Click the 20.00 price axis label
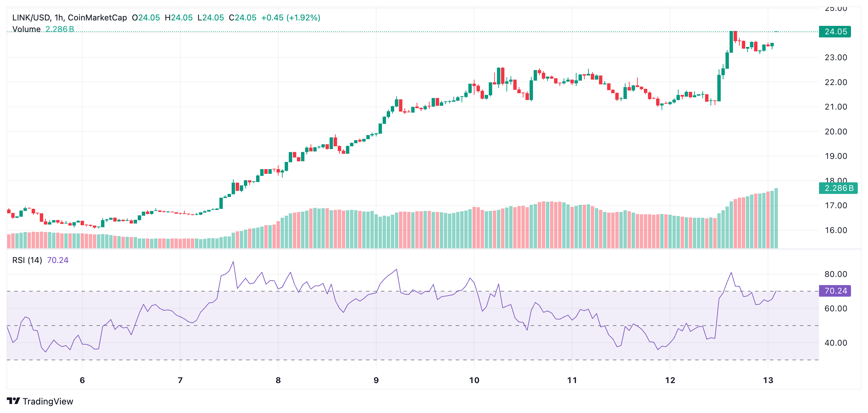This screenshot has height=413, width=868. pyautogui.click(x=835, y=132)
